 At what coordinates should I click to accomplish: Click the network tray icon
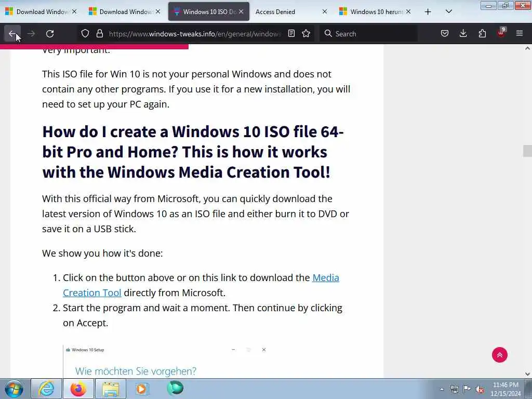[454, 390]
